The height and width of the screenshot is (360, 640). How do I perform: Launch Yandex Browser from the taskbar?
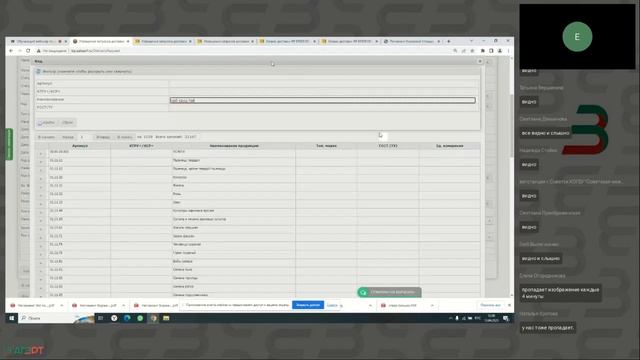click(114, 318)
